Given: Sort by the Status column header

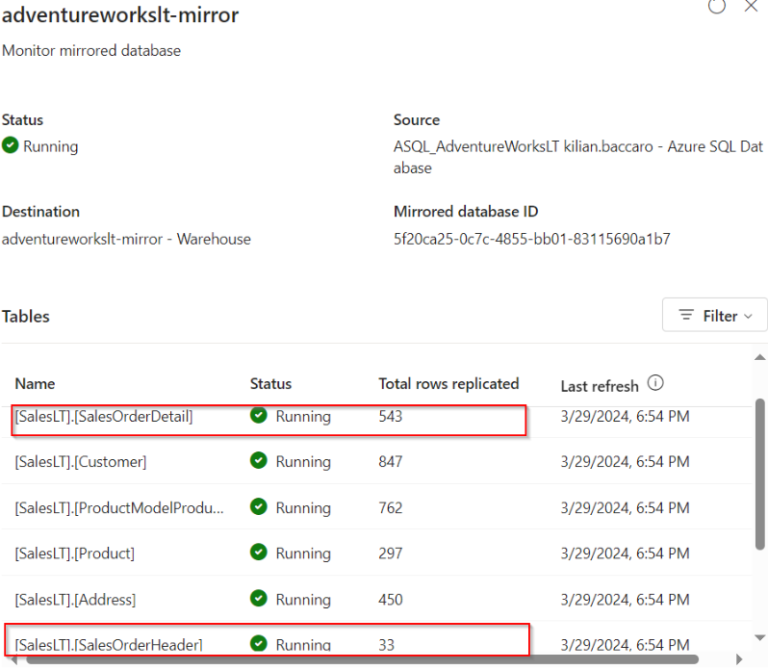Looking at the screenshot, I should pos(271,383).
